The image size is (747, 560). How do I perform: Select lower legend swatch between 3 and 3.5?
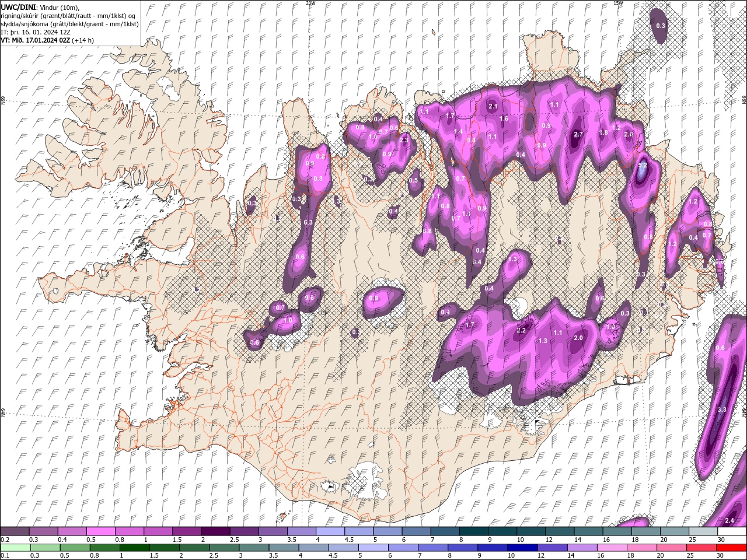253,547
